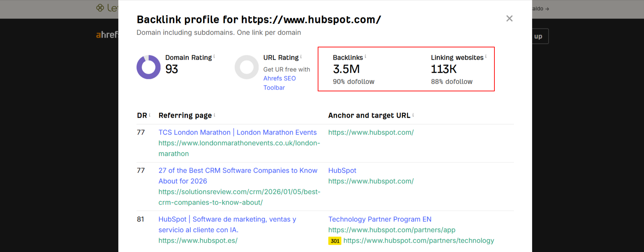Screen dimensions: 644x252
Task: Click the Anchor and target URL header
Action: pyautogui.click(x=369, y=115)
